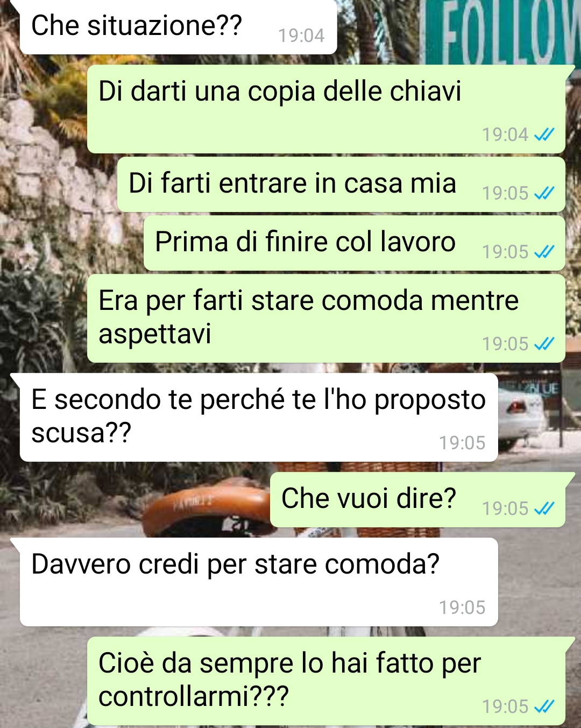Click the timestamp under "Davvero credi per stare comoda?"
Screen dimensions: 581x728
(x=462, y=608)
